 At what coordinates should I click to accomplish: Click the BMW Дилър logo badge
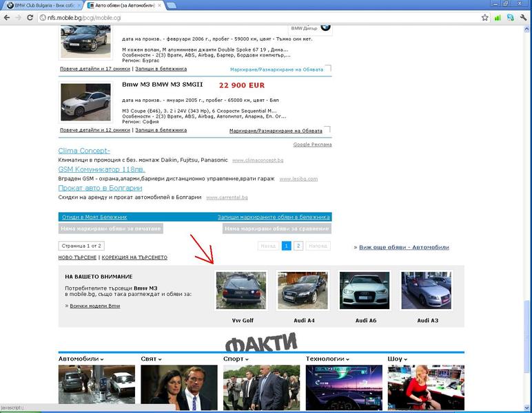[x=310, y=29]
